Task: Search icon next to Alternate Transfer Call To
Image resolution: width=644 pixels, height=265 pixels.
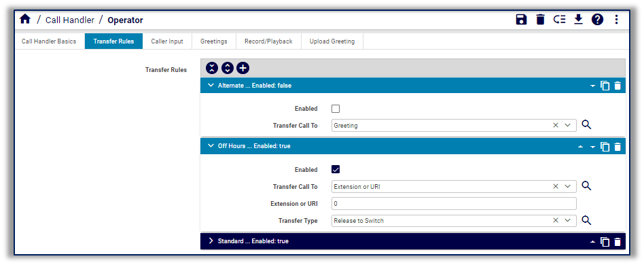Action: [586, 125]
